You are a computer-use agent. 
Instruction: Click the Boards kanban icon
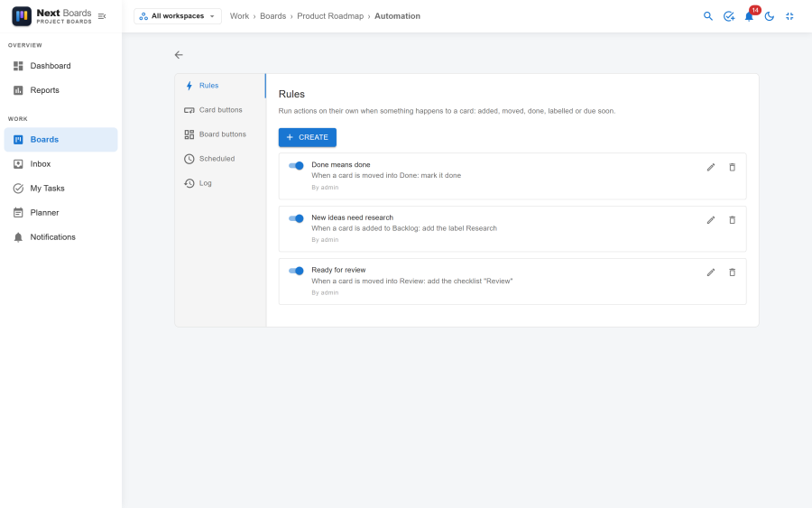tap(18, 139)
